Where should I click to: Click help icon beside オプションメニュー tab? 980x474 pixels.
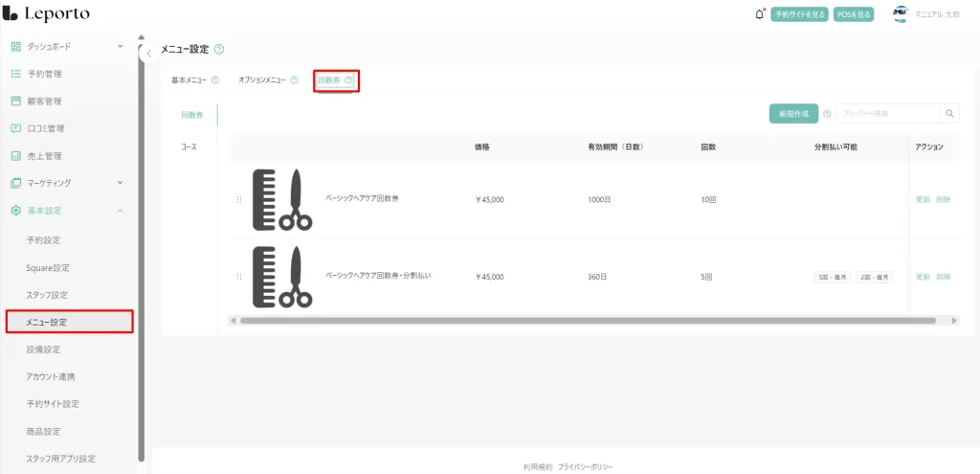coord(294,80)
